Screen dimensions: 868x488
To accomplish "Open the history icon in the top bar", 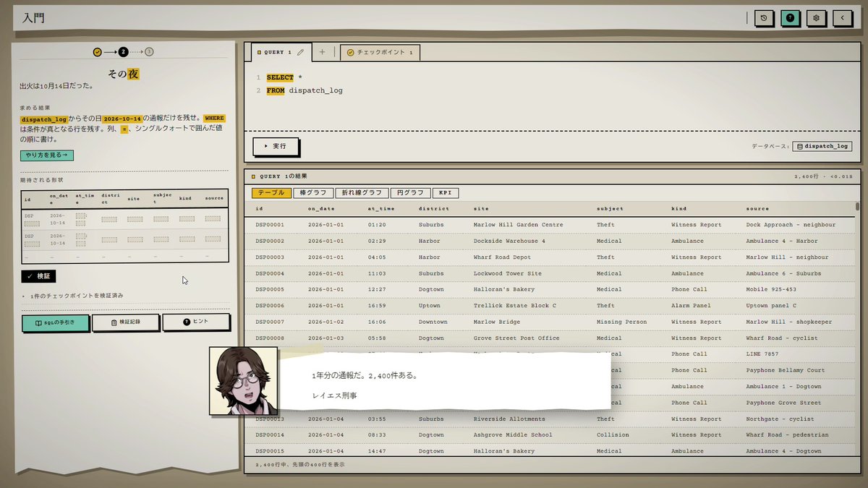I will click(x=764, y=18).
